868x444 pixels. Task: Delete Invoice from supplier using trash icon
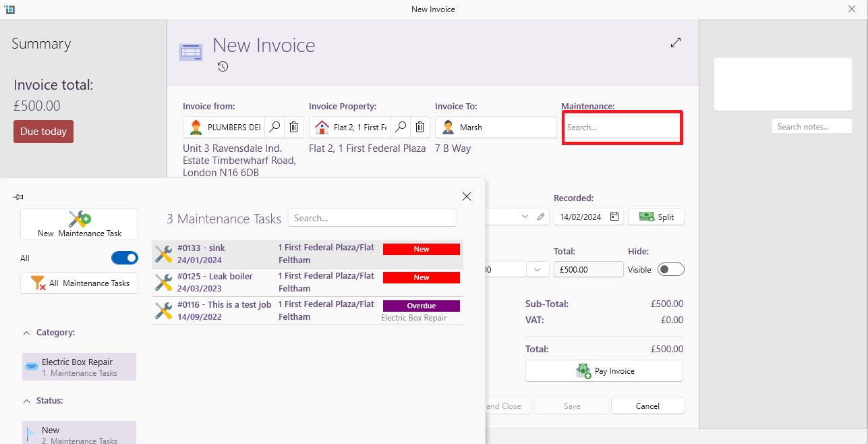click(x=293, y=127)
